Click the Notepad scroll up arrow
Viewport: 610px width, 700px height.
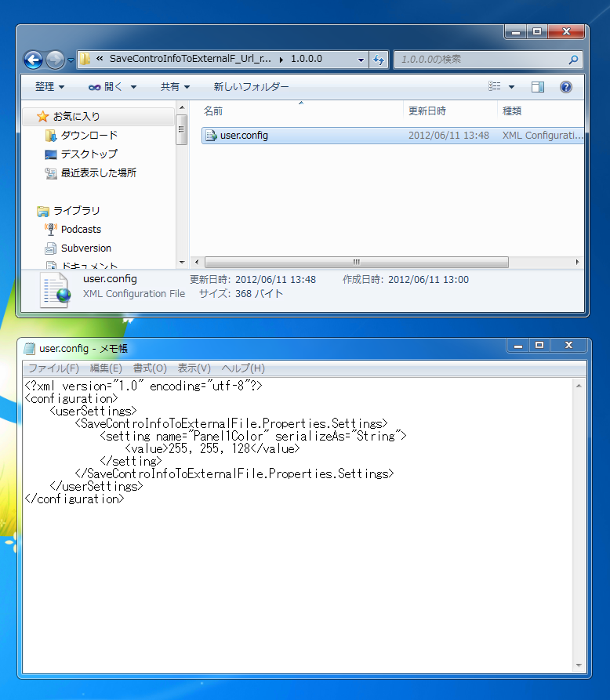579,386
